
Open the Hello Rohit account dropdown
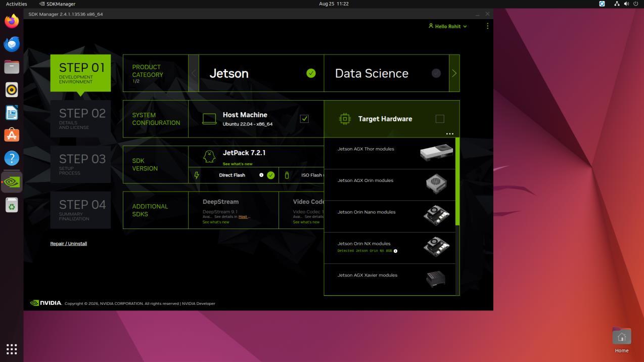(448, 26)
